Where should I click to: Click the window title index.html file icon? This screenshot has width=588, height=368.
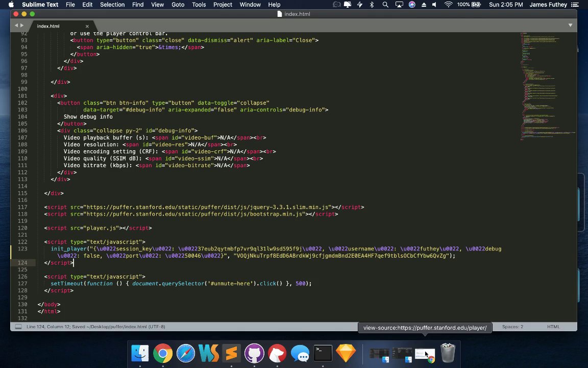click(279, 14)
